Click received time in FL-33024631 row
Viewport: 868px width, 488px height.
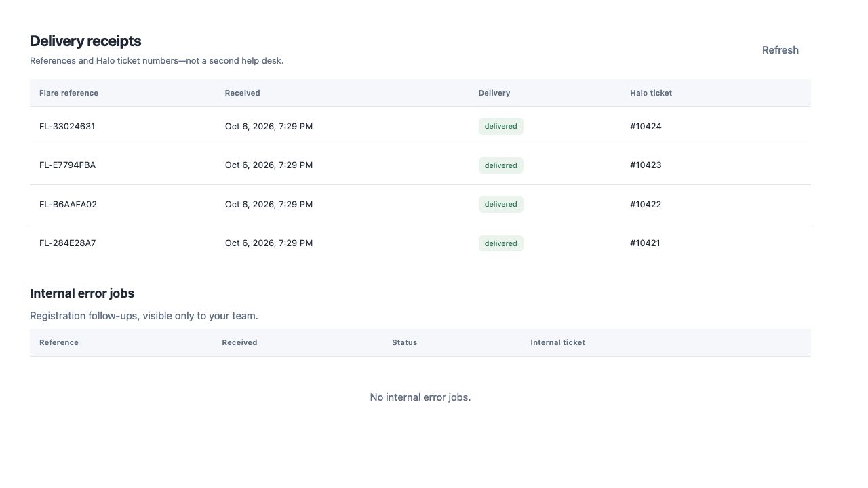click(x=269, y=127)
